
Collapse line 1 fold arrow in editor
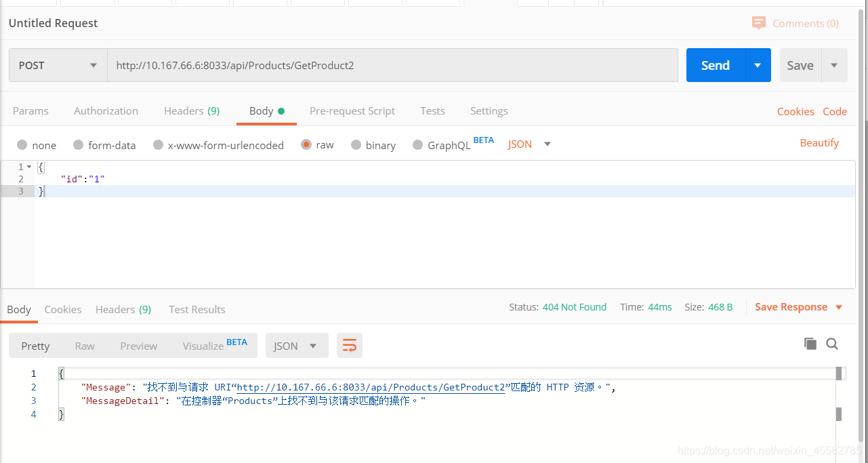(29, 167)
